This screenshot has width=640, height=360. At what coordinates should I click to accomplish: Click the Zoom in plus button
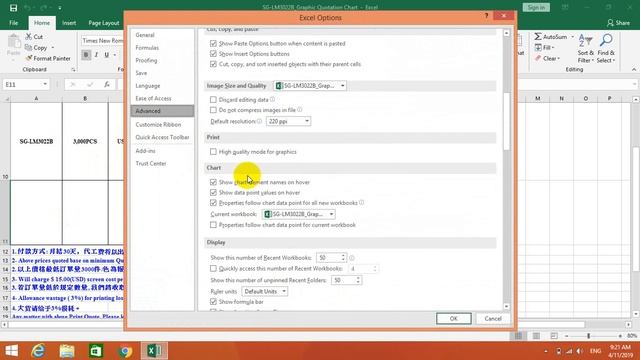tap(620, 336)
